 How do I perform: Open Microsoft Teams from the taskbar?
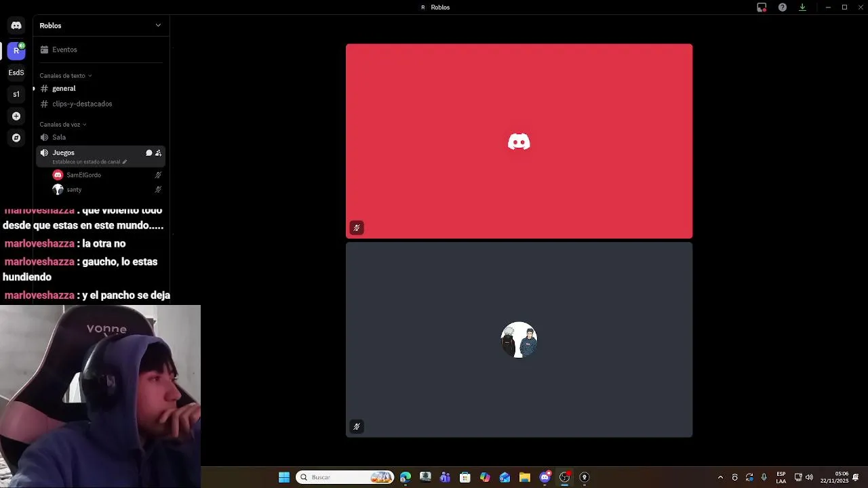[x=445, y=477]
